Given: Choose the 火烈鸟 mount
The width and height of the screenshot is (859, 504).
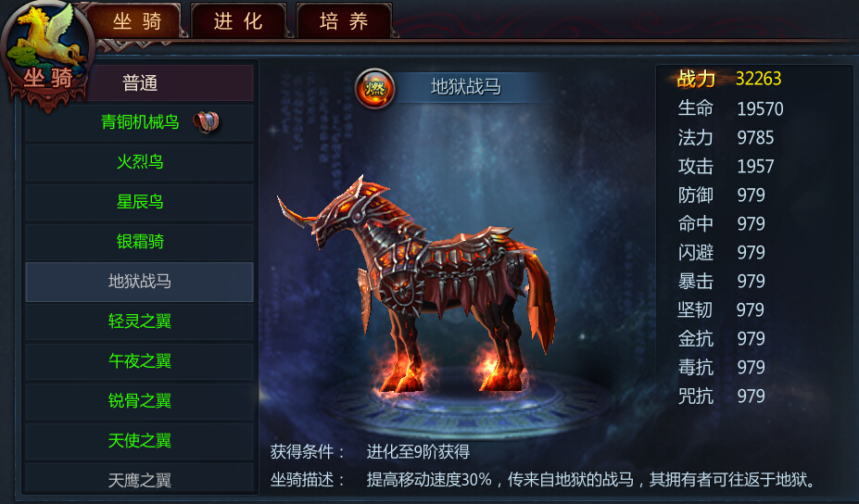Looking at the screenshot, I should coord(139,161).
